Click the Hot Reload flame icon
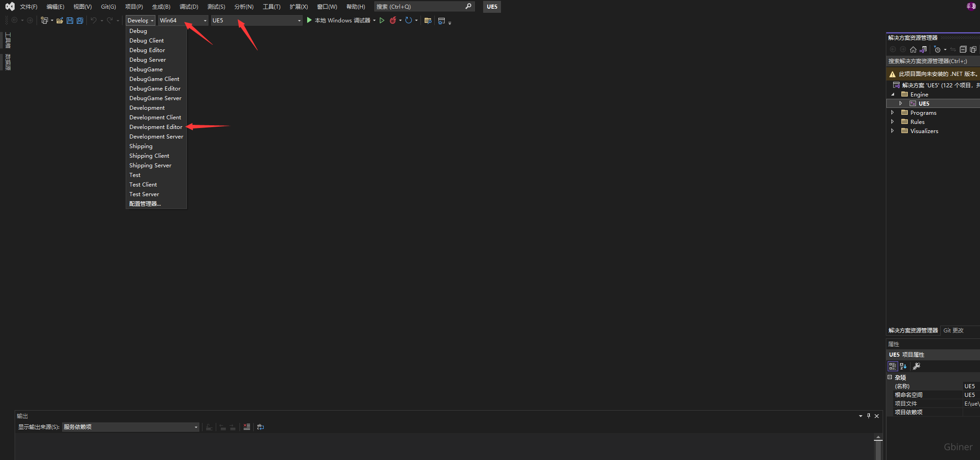The width and height of the screenshot is (980, 460). click(393, 21)
